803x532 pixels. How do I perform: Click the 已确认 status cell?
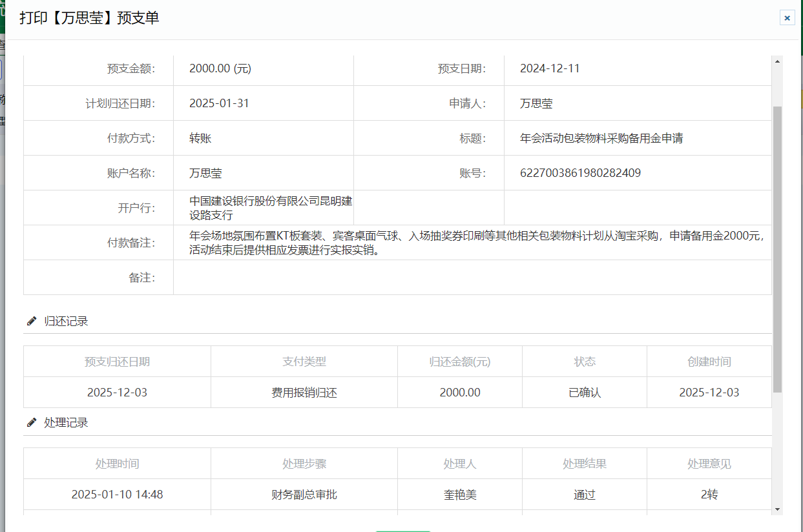coord(585,393)
